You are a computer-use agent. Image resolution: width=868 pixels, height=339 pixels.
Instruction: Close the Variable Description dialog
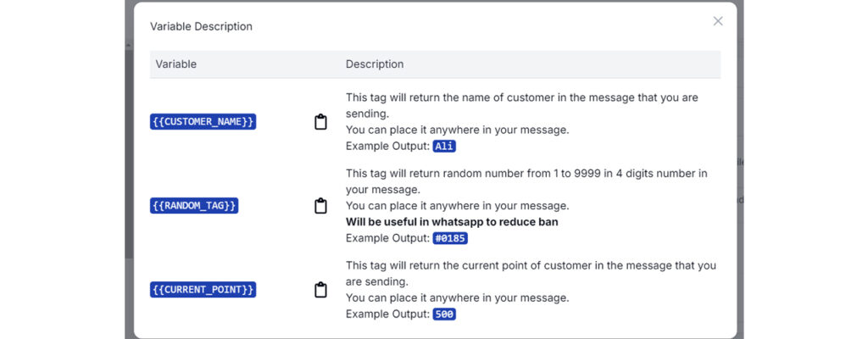pyautogui.click(x=718, y=21)
